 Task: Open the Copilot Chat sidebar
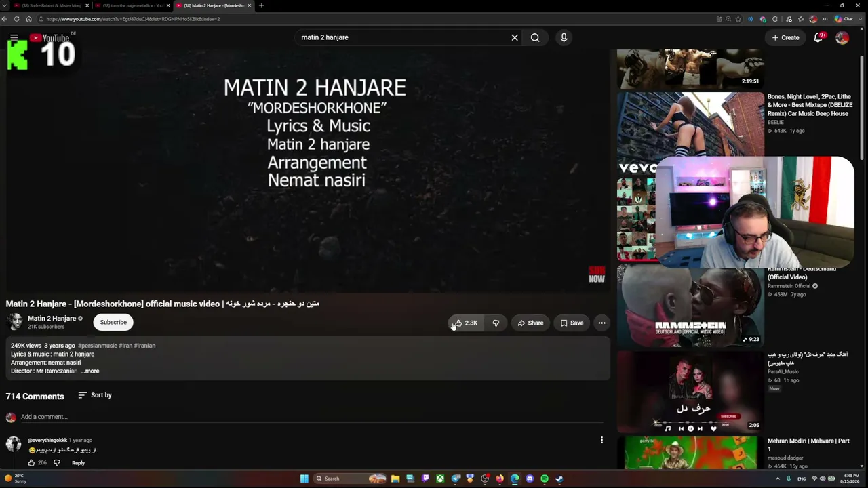tap(844, 19)
